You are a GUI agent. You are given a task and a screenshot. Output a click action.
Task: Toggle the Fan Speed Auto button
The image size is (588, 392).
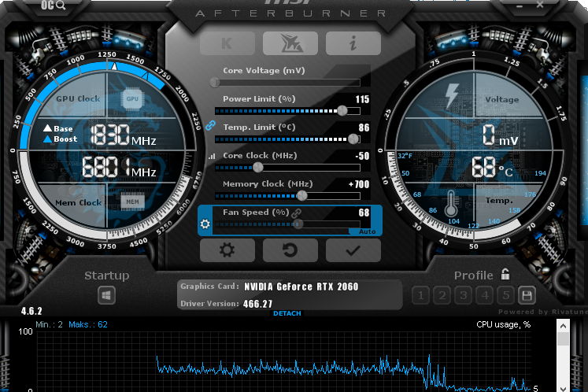(x=367, y=232)
